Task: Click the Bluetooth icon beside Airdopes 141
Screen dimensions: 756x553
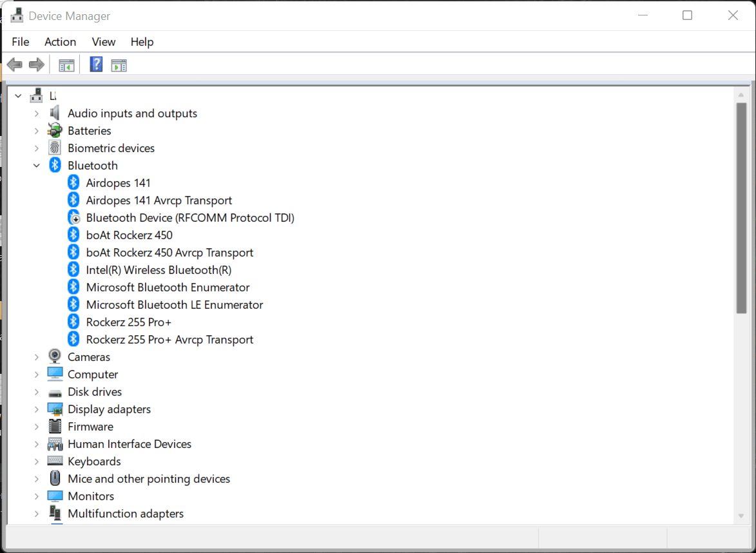Action: [73, 182]
